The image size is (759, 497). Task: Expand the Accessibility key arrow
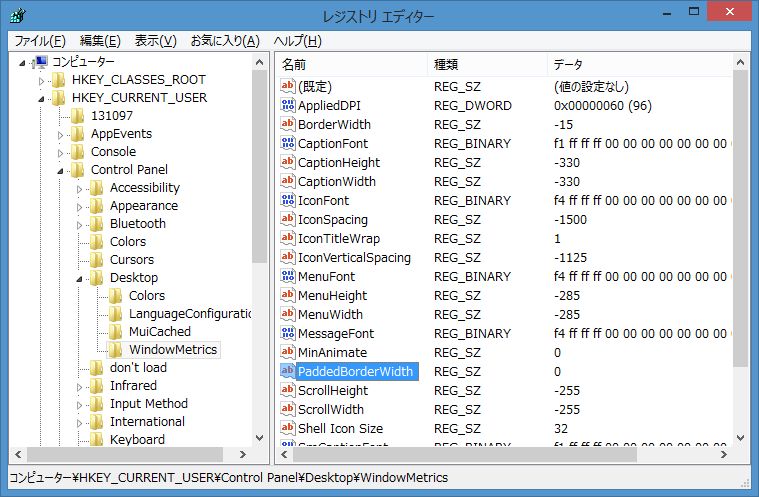pyautogui.click(x=79, y=188)
